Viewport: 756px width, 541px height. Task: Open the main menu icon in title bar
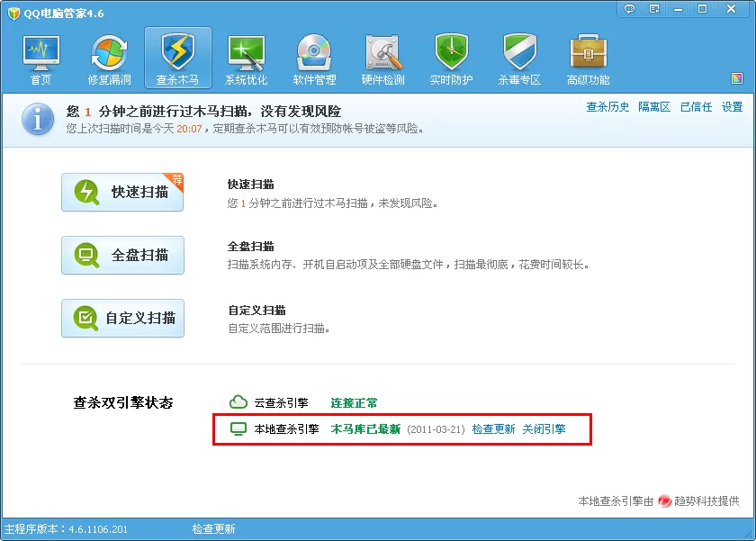(x=654, y=9)
